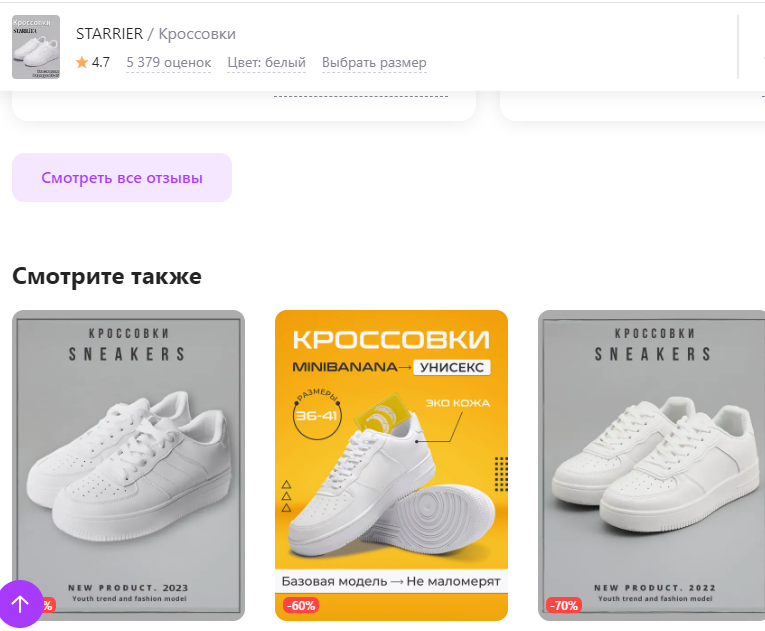Click the 'Базовая модель' caption strip
The image size is (765, 631).
click(x=391, y=581)
